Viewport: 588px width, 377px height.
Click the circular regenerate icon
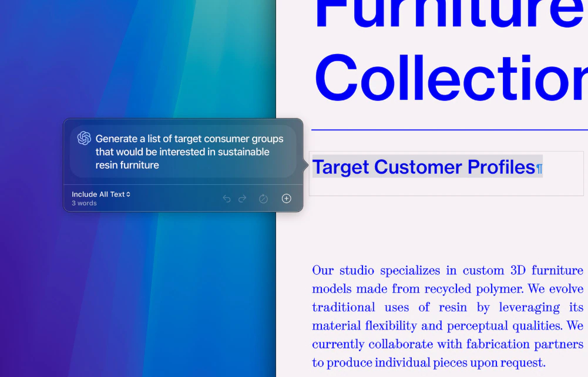263,198
